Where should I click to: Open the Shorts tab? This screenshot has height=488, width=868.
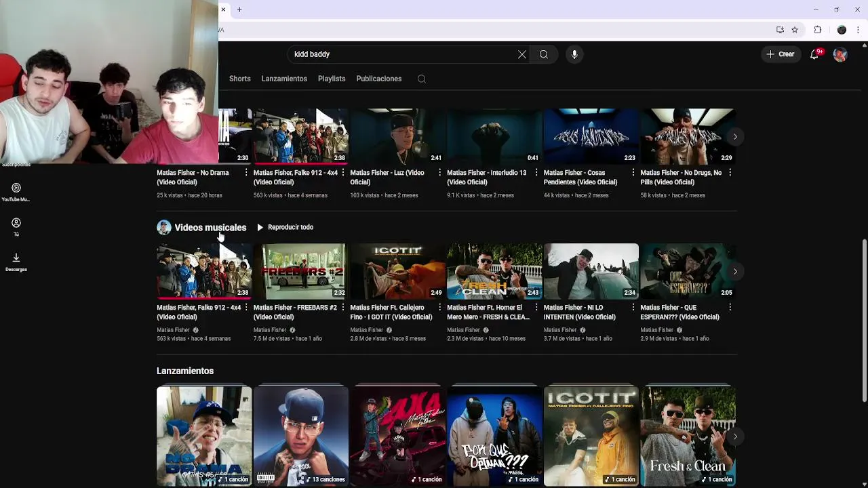coord(239,79)
